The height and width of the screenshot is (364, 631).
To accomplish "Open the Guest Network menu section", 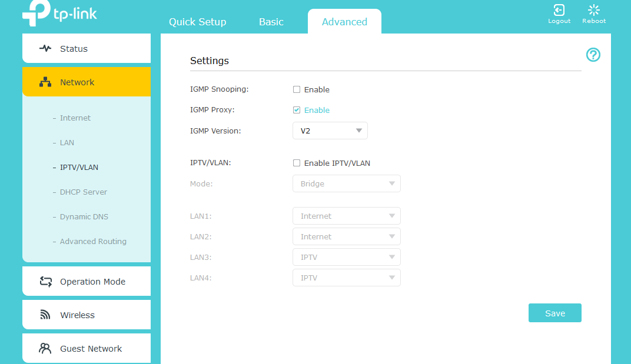I will coord(87,348).
